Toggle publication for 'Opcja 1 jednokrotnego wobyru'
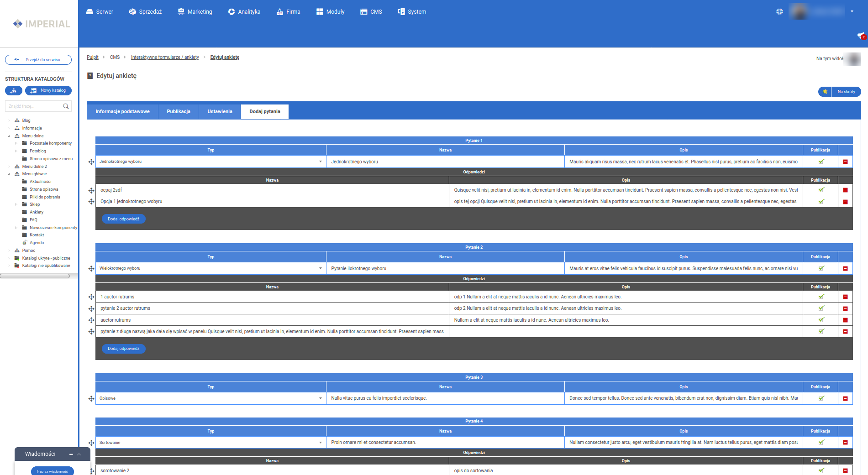 (x=821, y=202)
